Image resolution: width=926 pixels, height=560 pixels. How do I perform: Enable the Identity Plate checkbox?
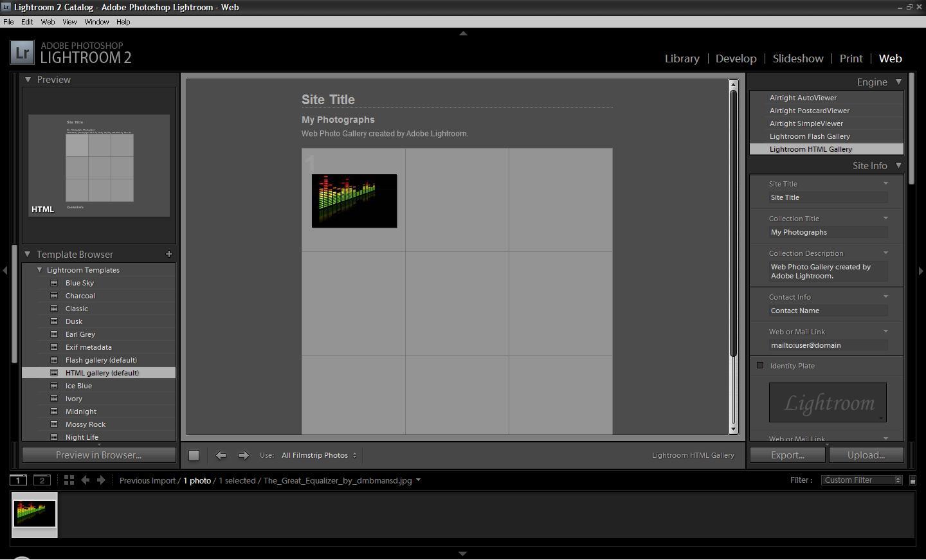(x=760, y=365)
